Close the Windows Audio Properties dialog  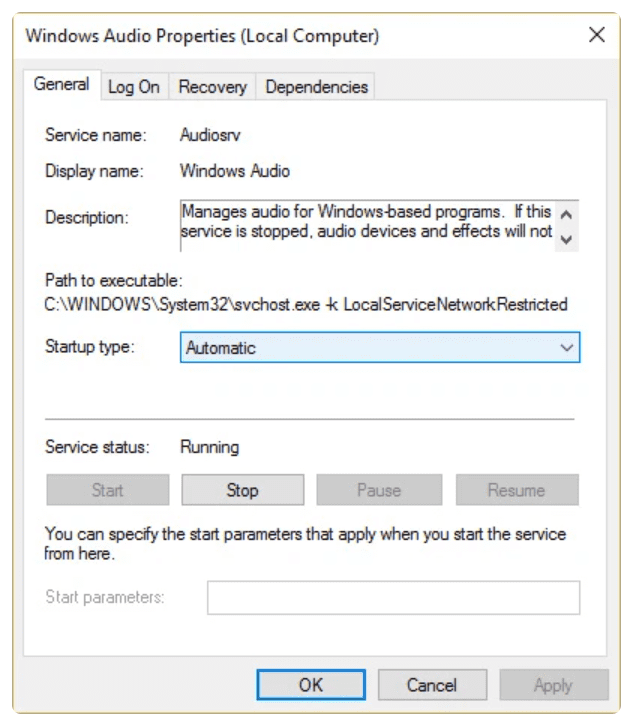597,36
